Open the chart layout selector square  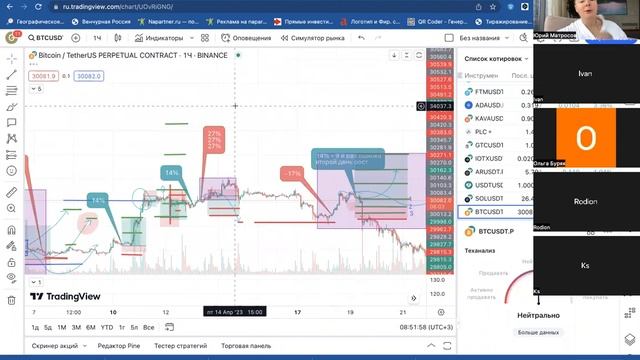click(449, 38)
